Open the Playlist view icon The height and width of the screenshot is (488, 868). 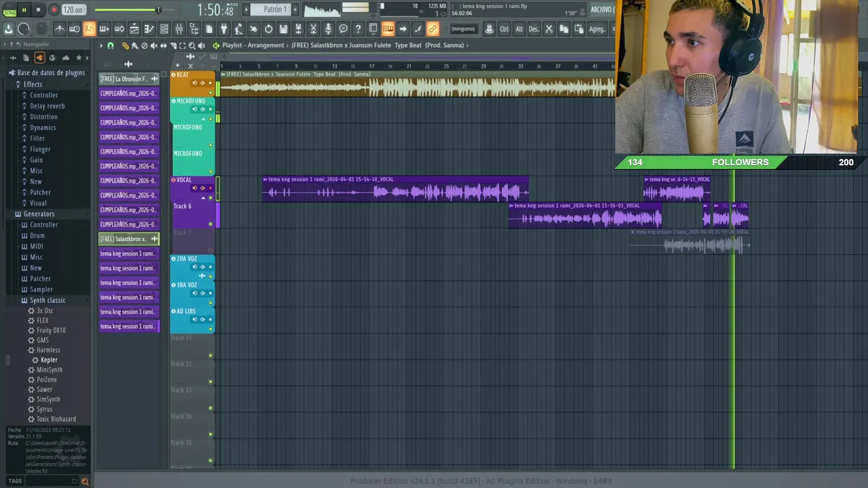tap(134, 28)
